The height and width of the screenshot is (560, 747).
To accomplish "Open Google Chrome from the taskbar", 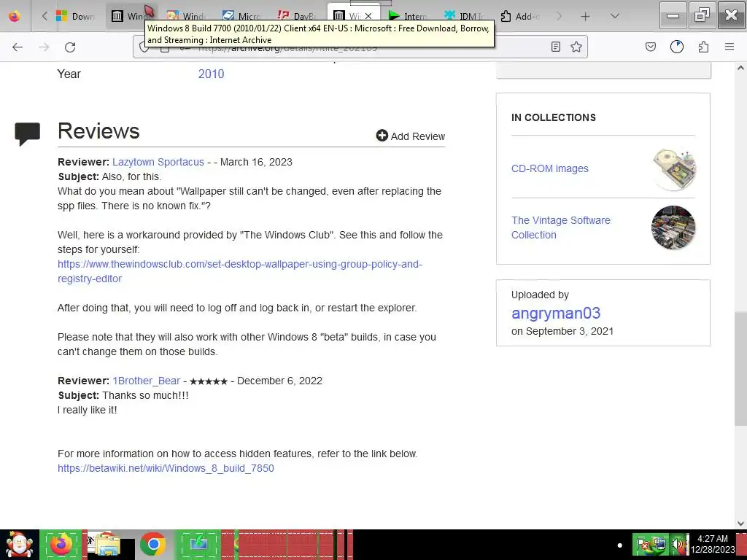I will point(153,544).
